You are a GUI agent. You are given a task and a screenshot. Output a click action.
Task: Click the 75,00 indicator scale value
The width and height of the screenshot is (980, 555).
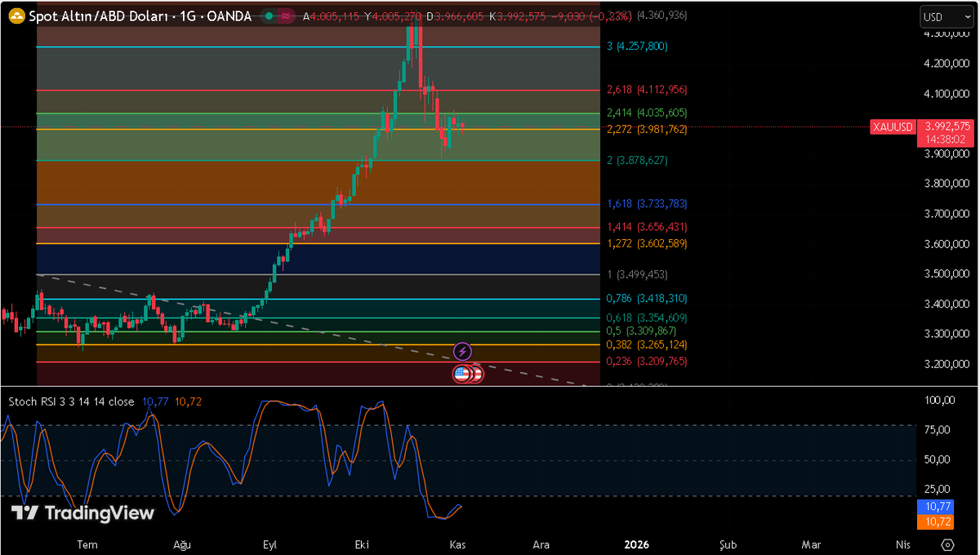coord(938,430)
